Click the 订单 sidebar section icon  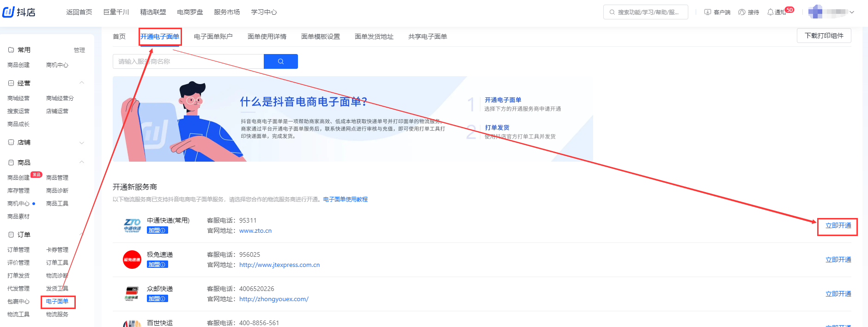click(x=11, y=235)
